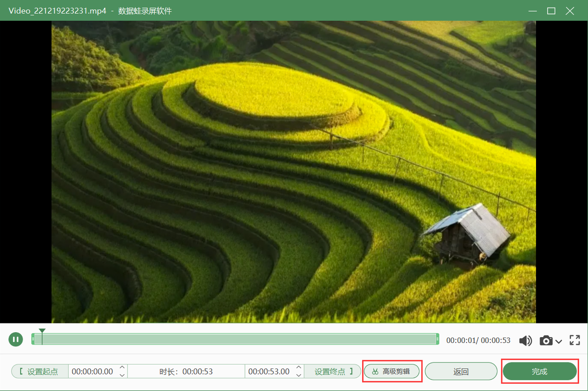Close the recorder window
The height and width of the screenshot is (391, 588).
(x=570, y=11)
